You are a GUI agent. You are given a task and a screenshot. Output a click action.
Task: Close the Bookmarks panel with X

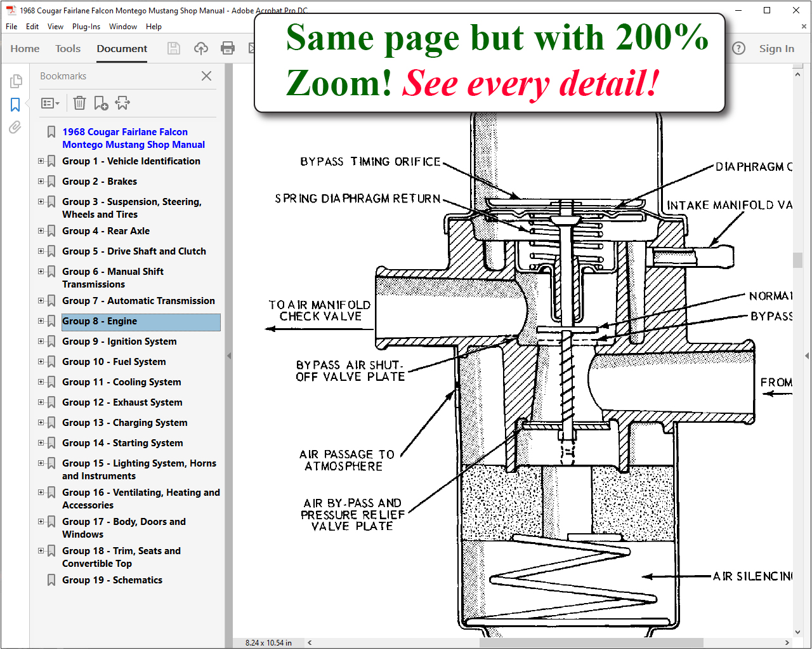pyautogui.click(x=206, y=76)
